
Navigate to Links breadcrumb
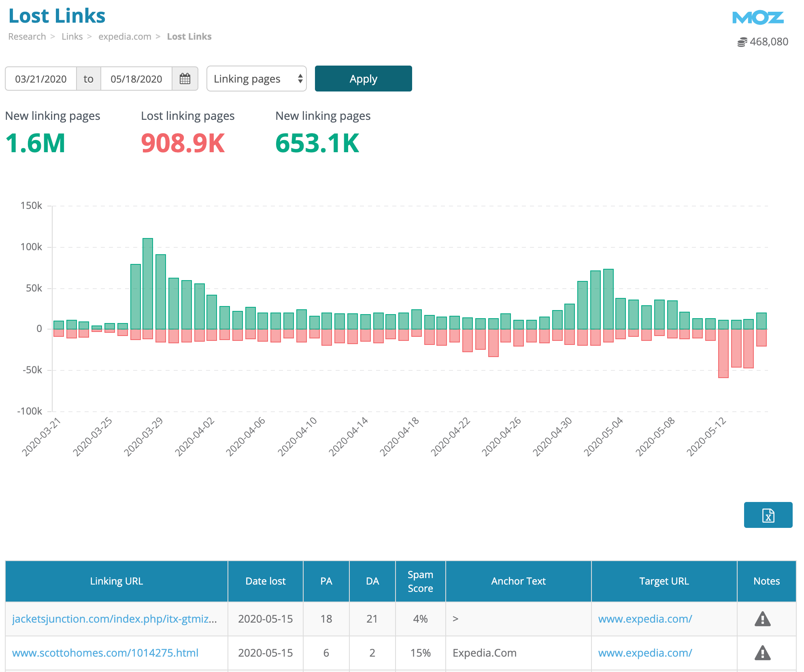pos(72,36)
